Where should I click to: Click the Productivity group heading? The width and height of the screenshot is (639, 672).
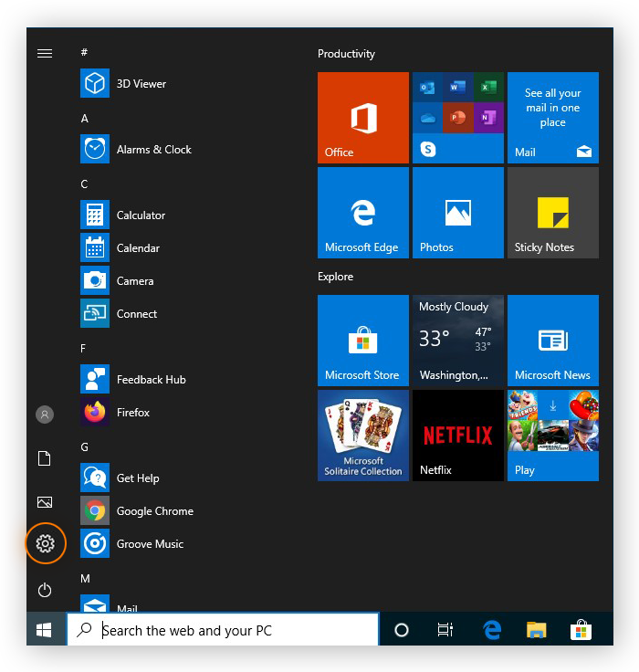click(346, 54)
